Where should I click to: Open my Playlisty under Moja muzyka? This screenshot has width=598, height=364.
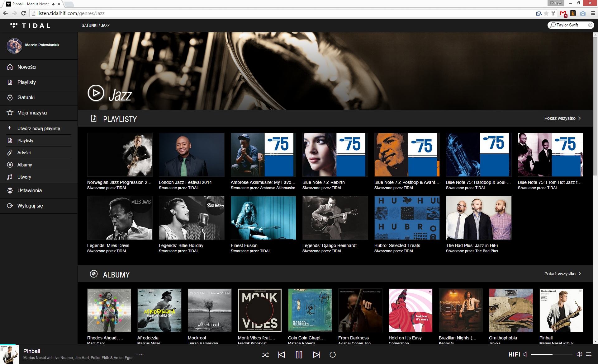[x=39, y=141]
